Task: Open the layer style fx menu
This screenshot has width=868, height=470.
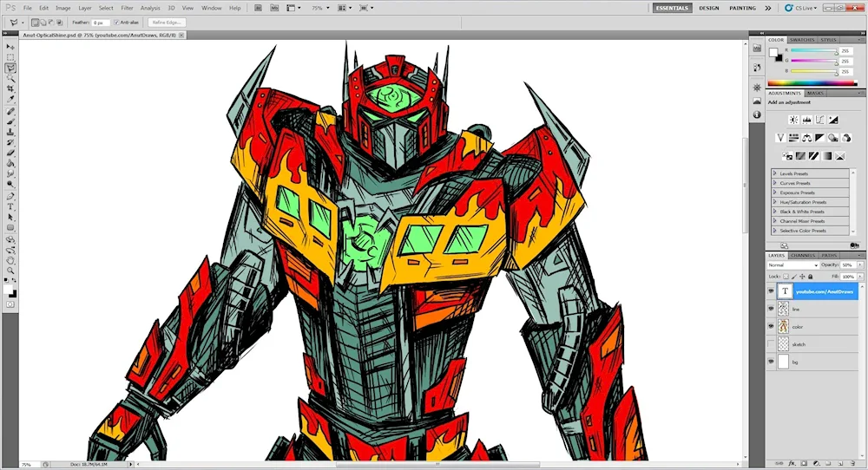Action: click(792, 463)
